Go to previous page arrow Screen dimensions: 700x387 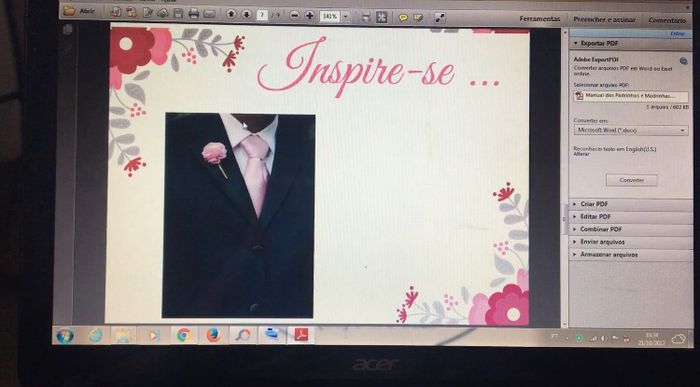point(231,14)
